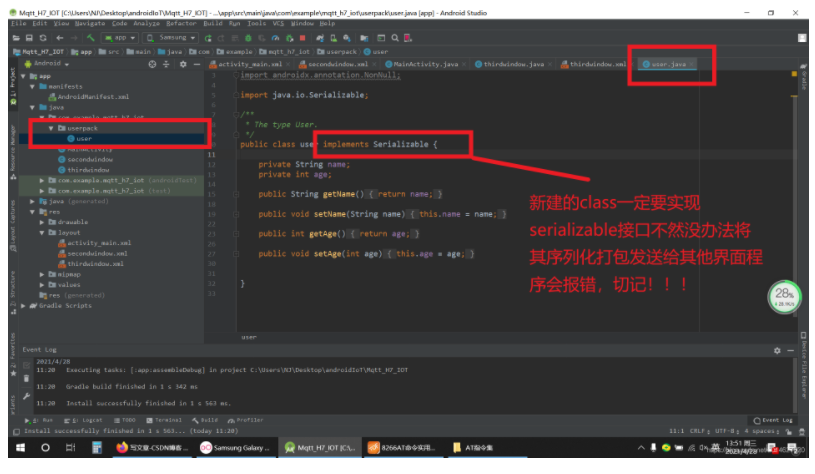Select secondwindow.xml in layout folder

coord(93,253)
